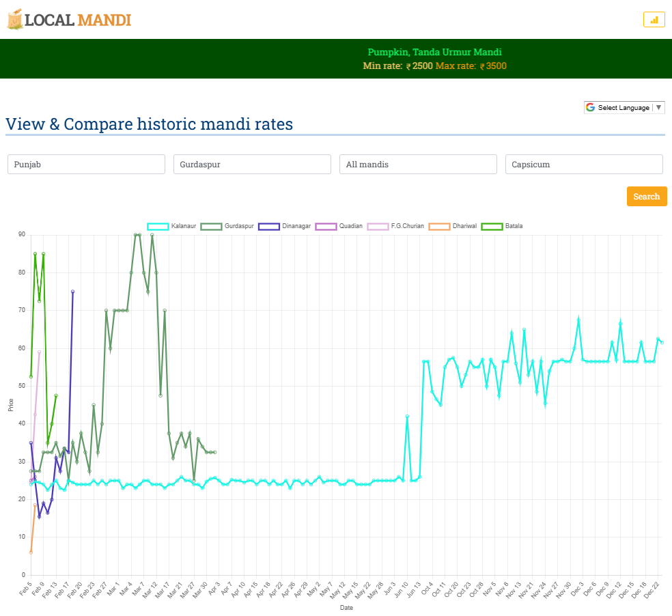672x616 pixels.
Task: Open the Gurdaspur district dropdown
Action: pos(252,165)
